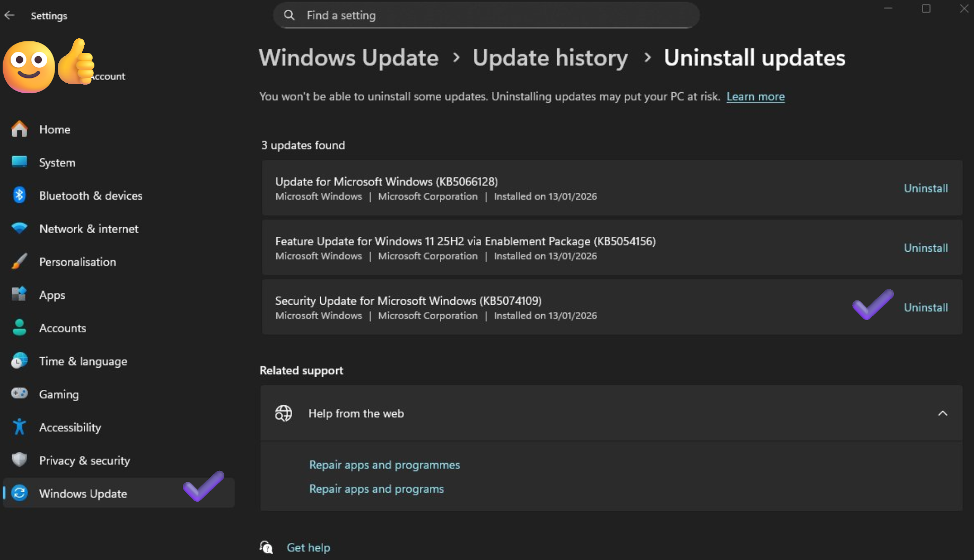Select the Privacy & security shield icon

pyautogui.click(x=20, y=460)
